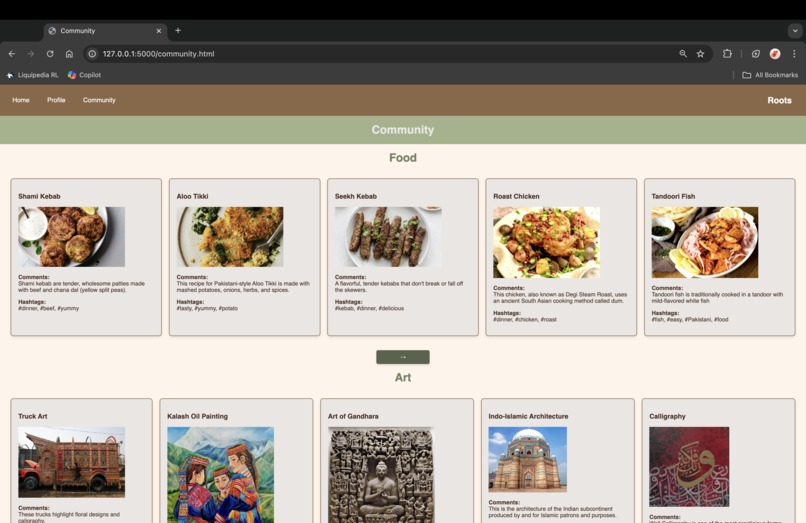Click the shield-style icon beside the profile avatar
The image size is (806, 523).
(756, 53)
